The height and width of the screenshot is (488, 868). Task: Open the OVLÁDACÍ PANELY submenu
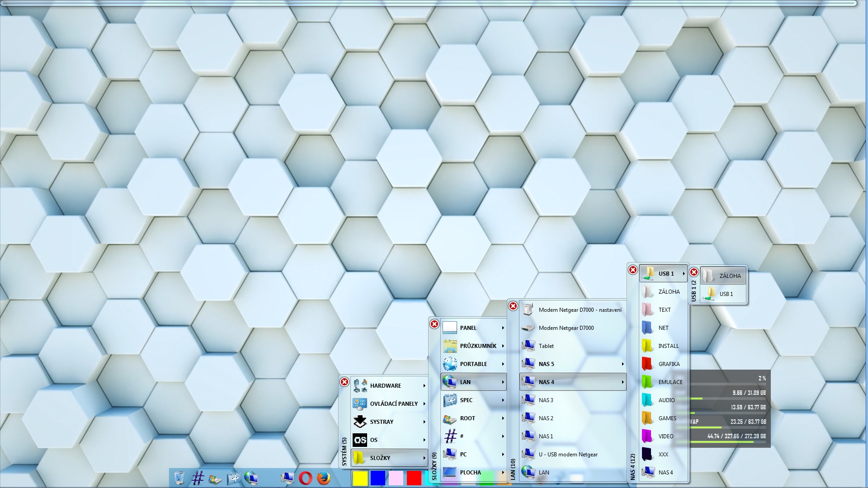(x=389, y=404)
